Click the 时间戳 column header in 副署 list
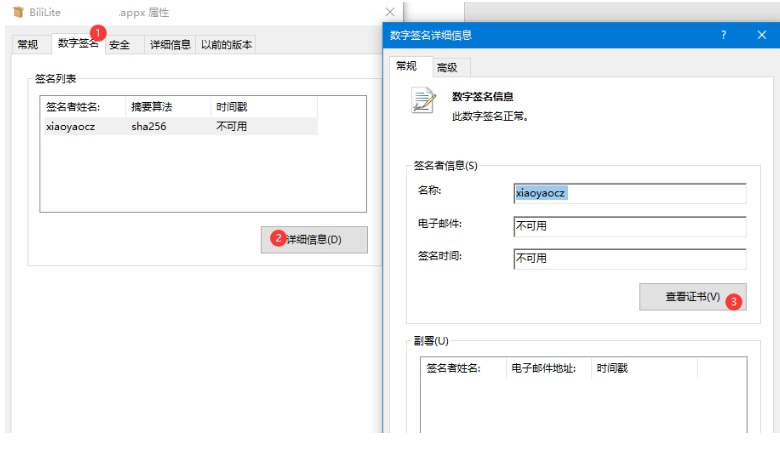 [x=644, y=368]
